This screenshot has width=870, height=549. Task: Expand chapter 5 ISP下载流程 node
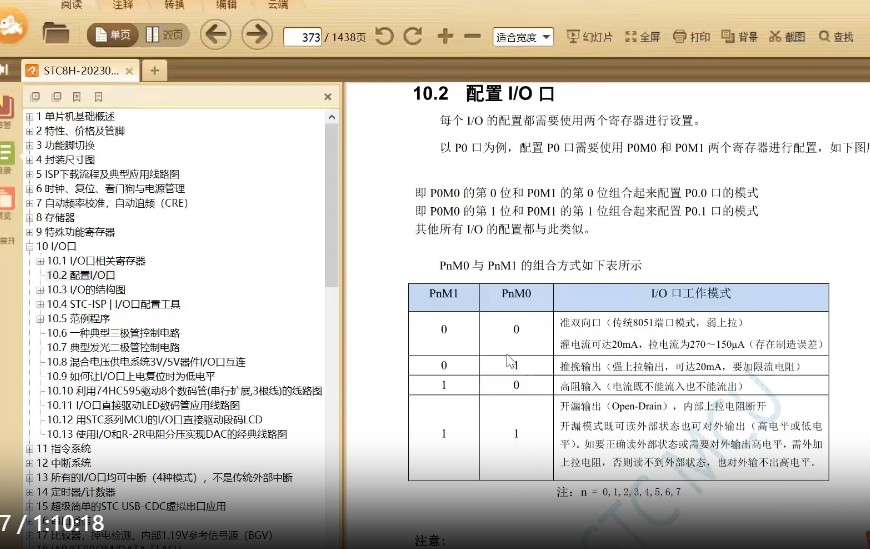click(x=29, y=174)
